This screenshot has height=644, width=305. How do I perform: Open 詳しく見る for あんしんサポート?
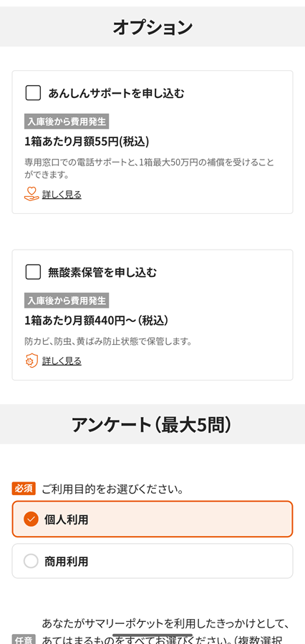pyautogui.click(x=62, y=194)
